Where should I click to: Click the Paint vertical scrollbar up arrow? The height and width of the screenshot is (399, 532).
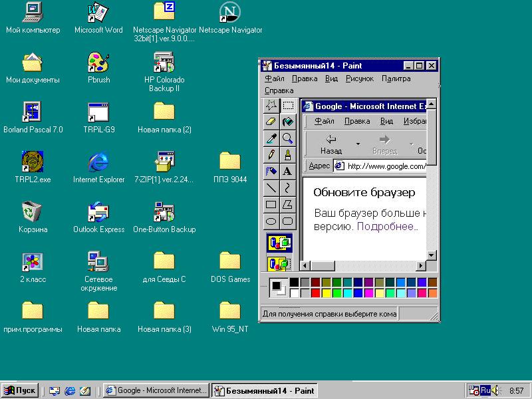[x=431, y=104]
